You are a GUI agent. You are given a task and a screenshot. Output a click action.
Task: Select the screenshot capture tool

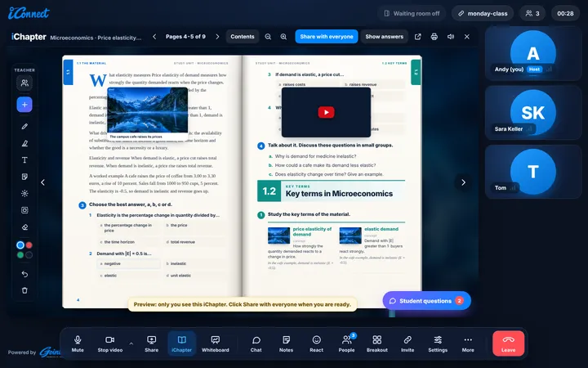24,210
